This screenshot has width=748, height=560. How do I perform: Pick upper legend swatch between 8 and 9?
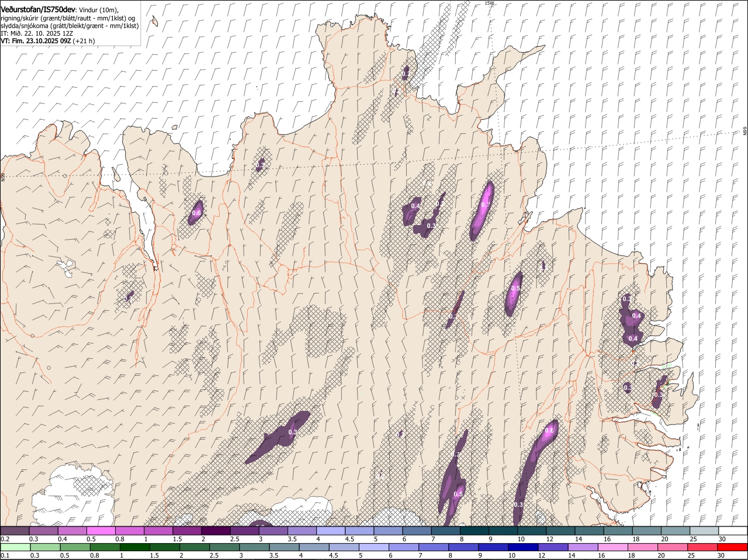pos(473,530)
